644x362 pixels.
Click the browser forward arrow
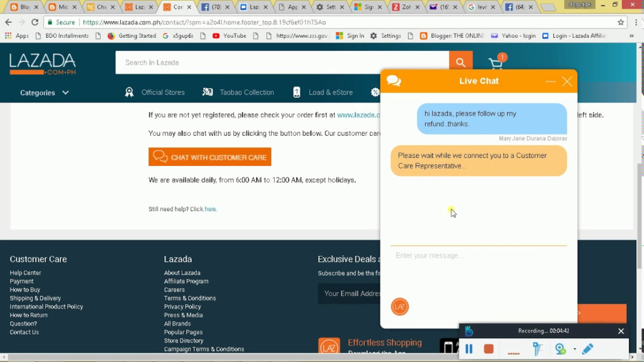click(x=21, y=22)
